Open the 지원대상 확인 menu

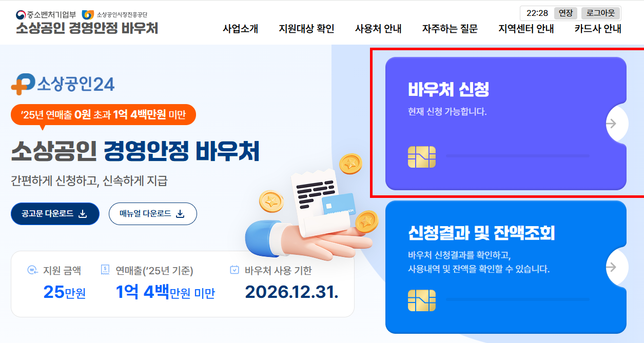click(x=307, y=29)
